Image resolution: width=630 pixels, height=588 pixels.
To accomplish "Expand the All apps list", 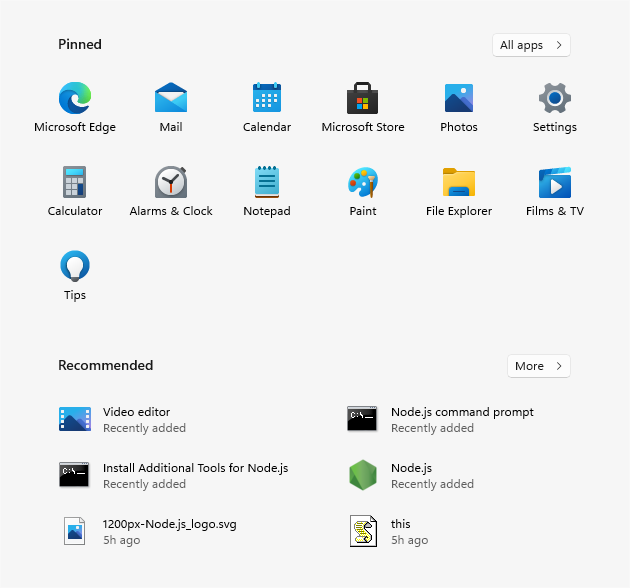I will point(531,45).
